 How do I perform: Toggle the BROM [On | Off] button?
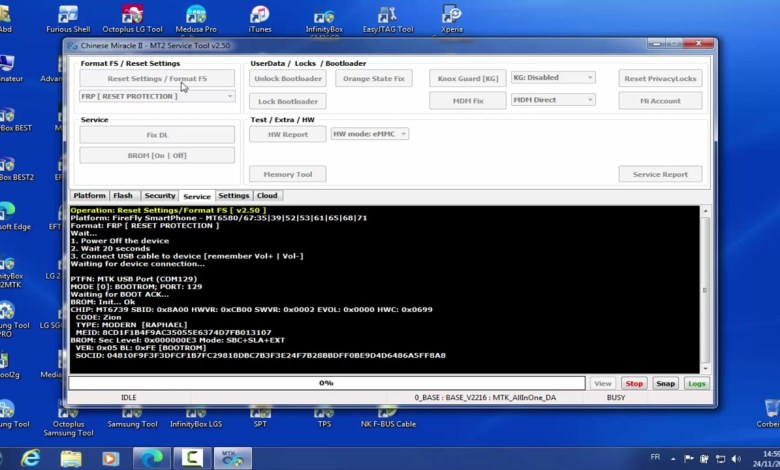(157, 155)
